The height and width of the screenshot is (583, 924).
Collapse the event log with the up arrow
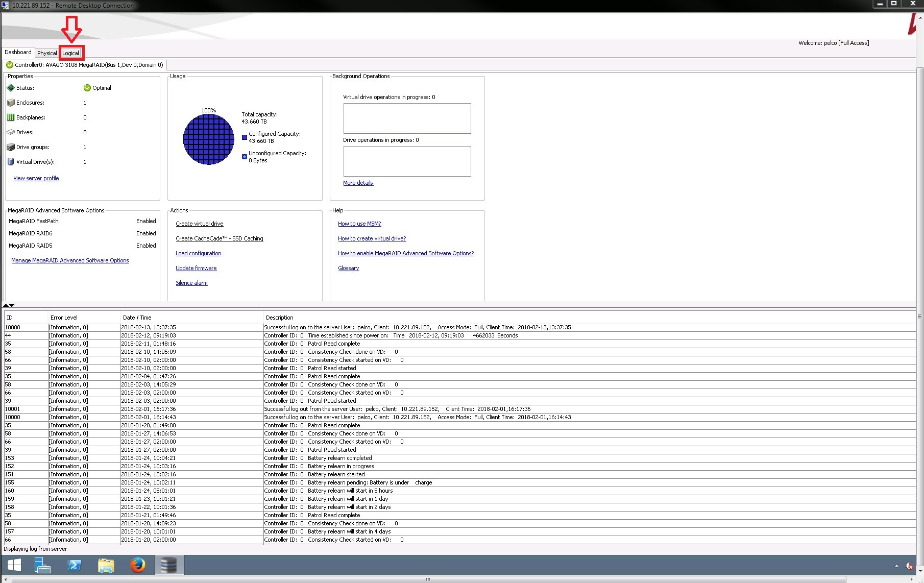[6, 305]
